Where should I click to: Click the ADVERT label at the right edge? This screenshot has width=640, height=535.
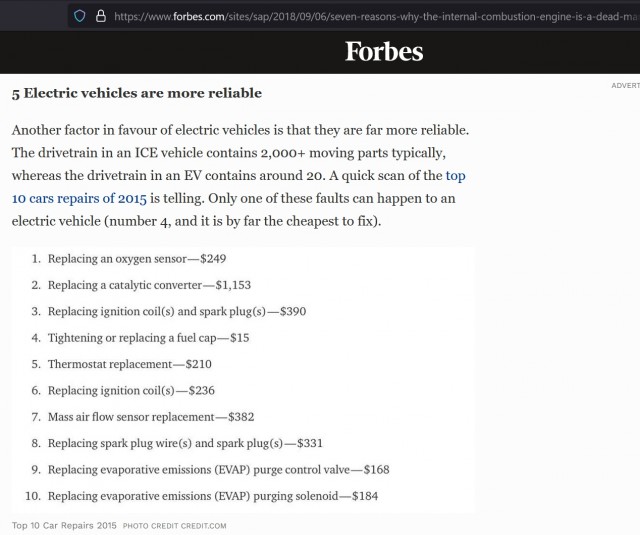pos(625,85)
